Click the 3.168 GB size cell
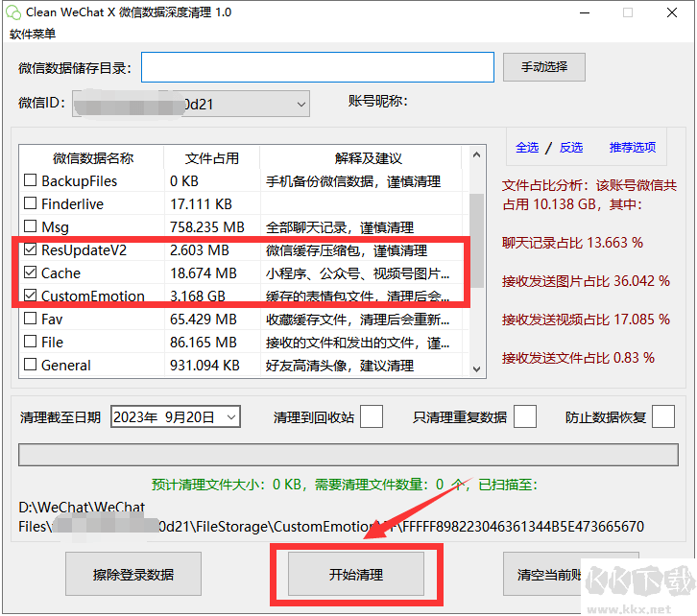This screenshot has width=697, height=616. pyautogui.click(x=198, y=296)
